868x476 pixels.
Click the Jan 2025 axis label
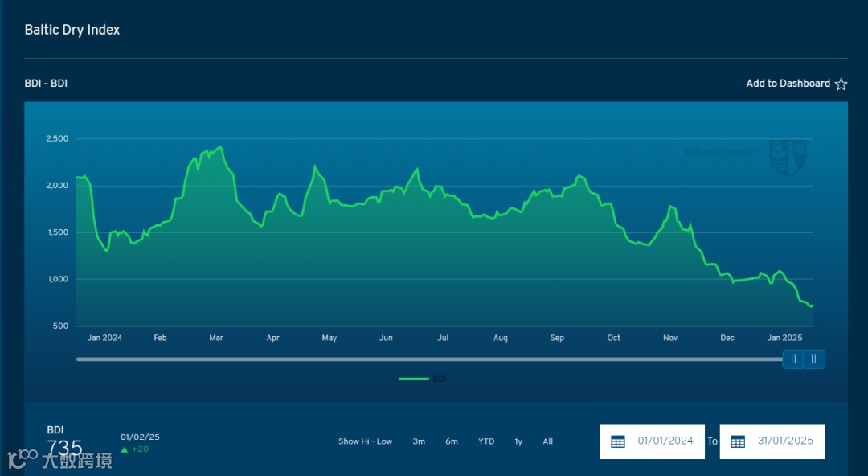[784, 338]
